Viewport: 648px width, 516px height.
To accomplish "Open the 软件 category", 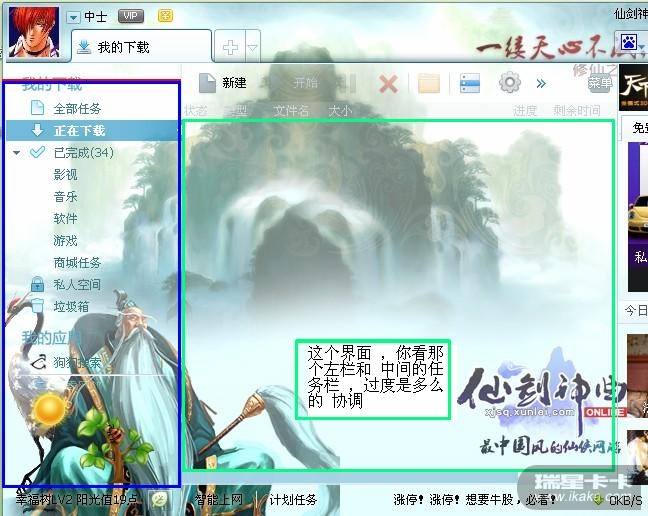I will point(65,219).
